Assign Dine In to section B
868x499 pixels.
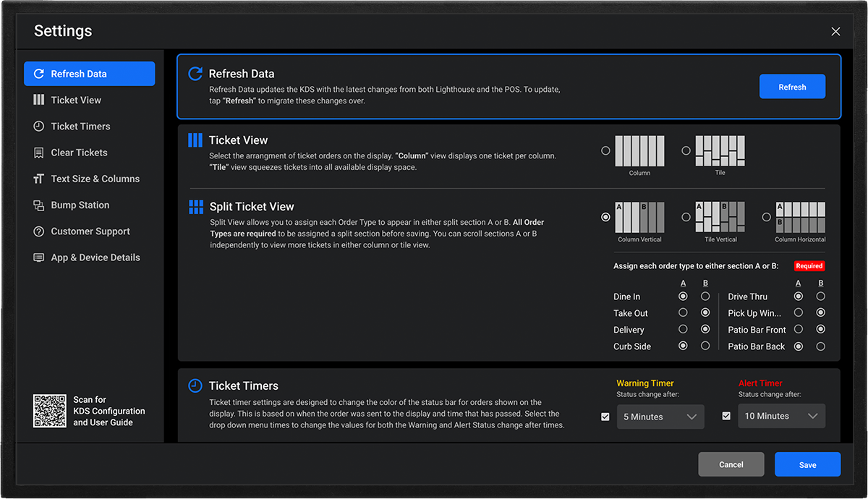coord(705,297)
